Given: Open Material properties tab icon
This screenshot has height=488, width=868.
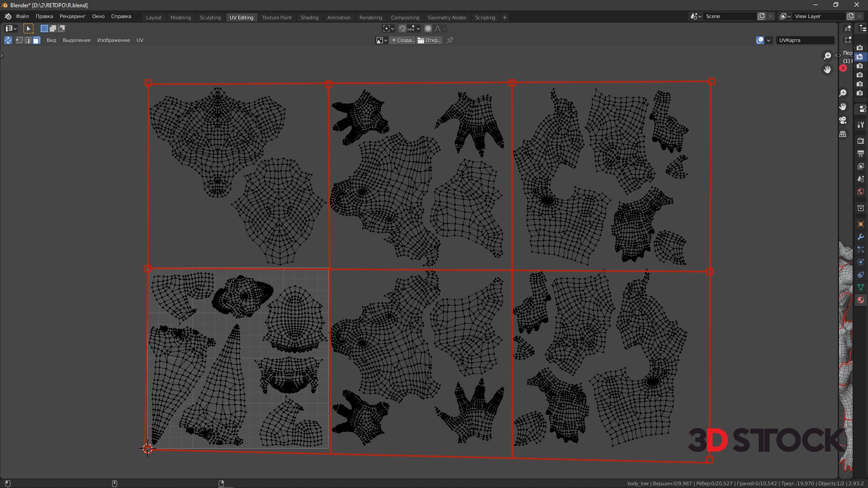Looking at the screenshot, I should [860, 300].
